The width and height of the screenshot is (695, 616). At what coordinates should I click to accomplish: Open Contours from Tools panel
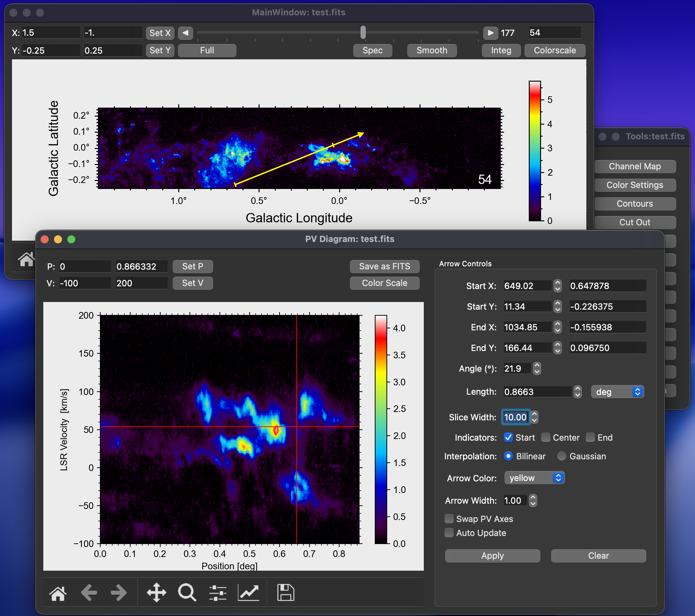pyautogui.click(x=634, y=204)
